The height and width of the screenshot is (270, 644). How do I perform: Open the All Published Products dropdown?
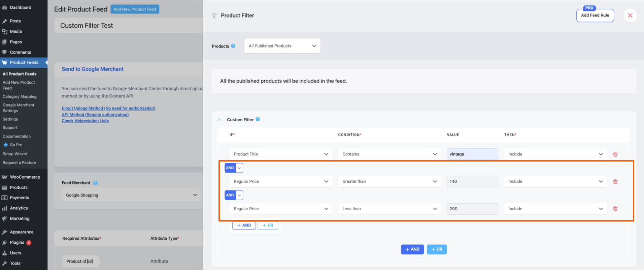[x=282, y=46]
